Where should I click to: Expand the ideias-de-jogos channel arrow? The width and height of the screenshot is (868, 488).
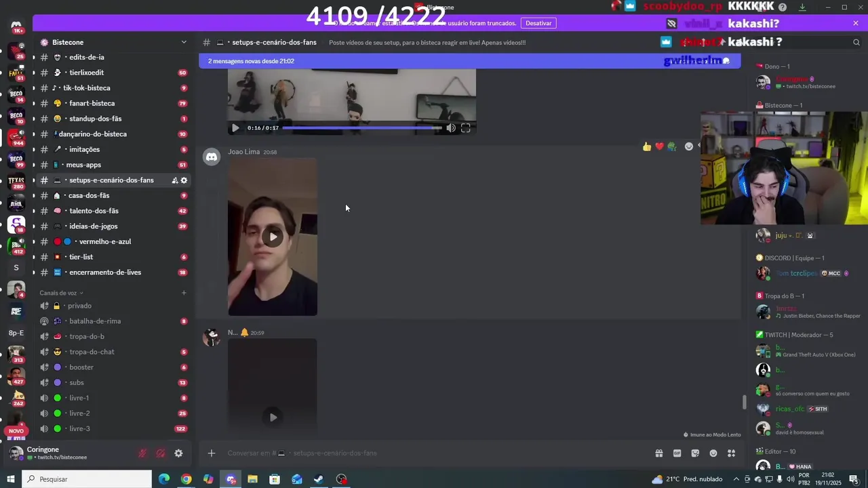[x=33, y=226]
